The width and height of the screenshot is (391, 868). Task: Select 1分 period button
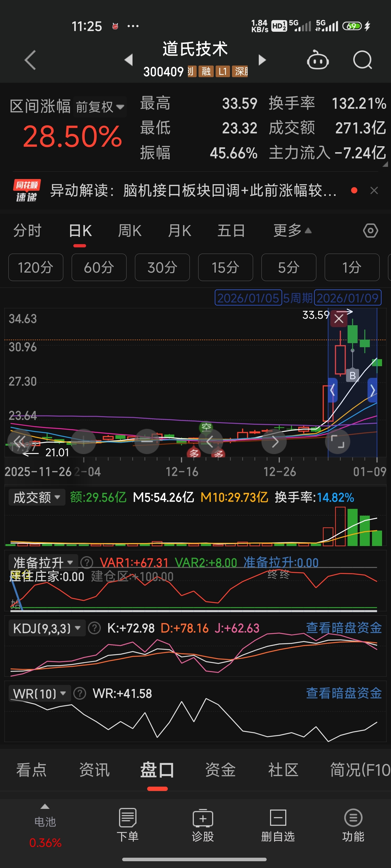(x=352, y=267)
